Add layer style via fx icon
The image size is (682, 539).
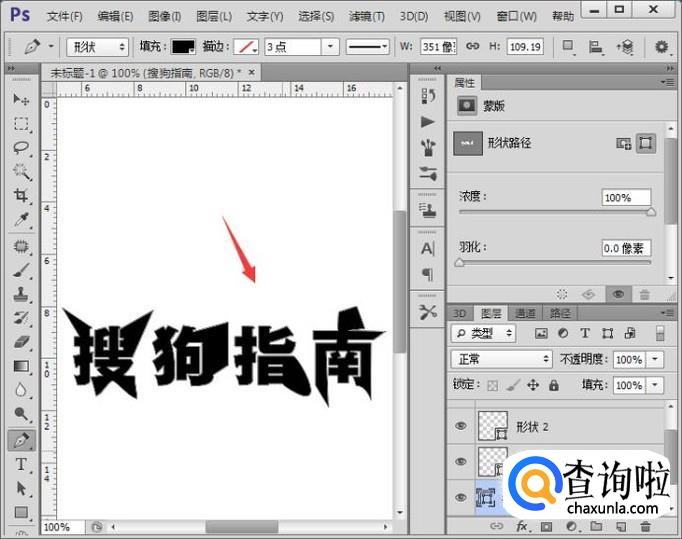[521, 526]
